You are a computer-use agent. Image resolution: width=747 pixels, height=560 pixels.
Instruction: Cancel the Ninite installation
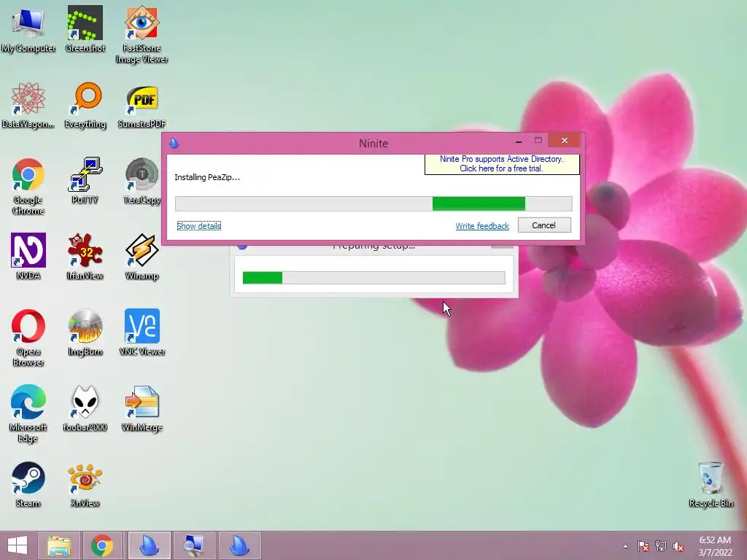[544, 225]
